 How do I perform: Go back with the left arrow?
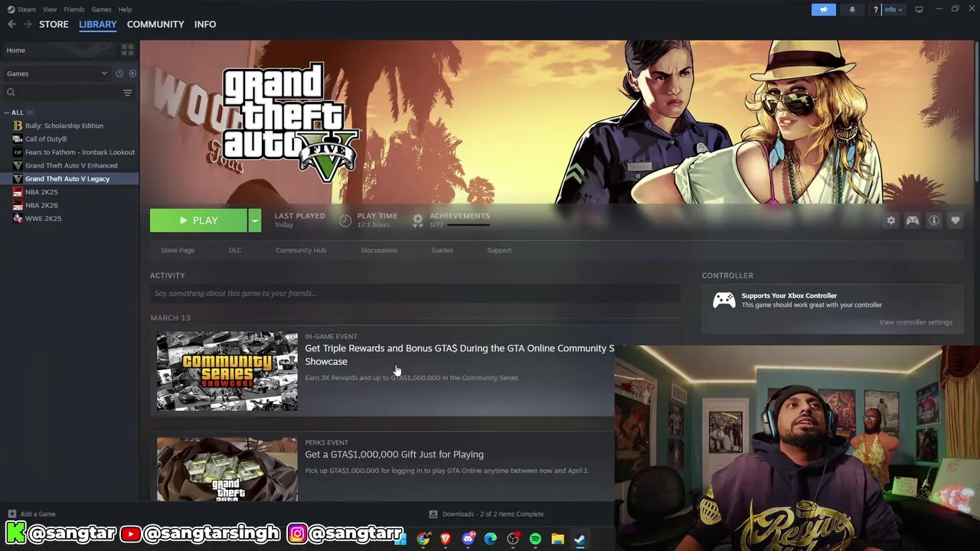point(11,24)
